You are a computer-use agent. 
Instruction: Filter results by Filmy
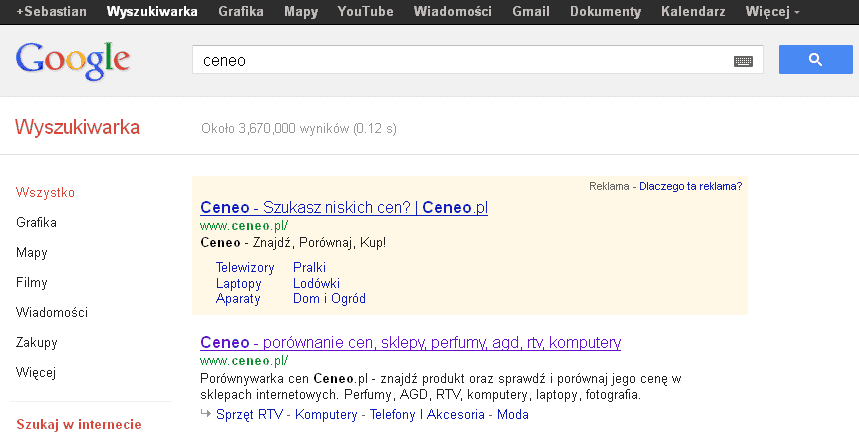click(32, 283)
